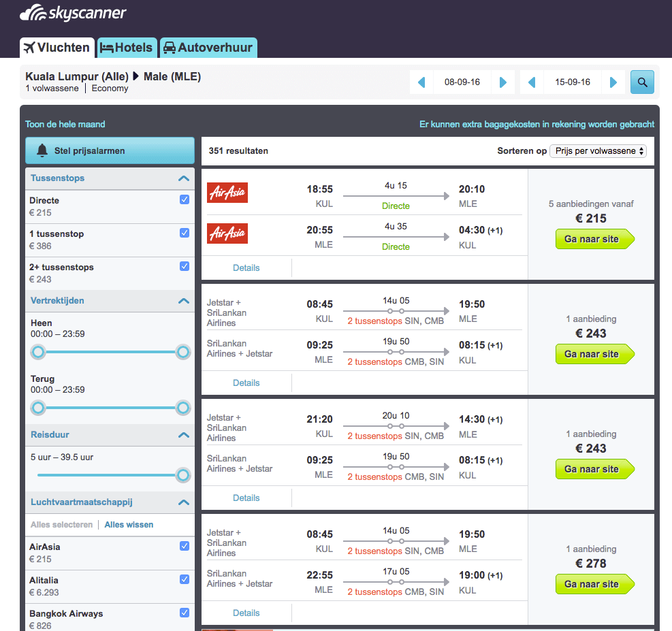Disable the Alitalia airline filter

[x=184, y=579]
